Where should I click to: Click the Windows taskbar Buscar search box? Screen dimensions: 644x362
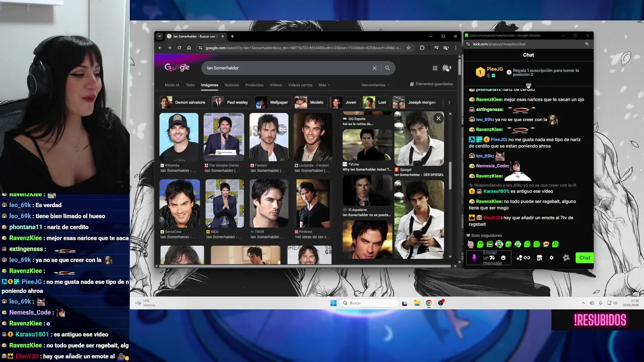click(370, 303)
